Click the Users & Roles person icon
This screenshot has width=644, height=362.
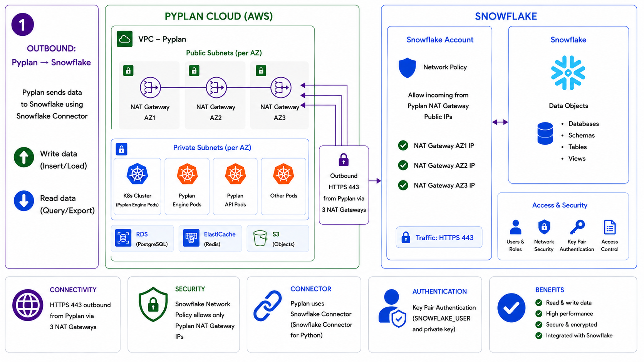click(x=515, y=227)
